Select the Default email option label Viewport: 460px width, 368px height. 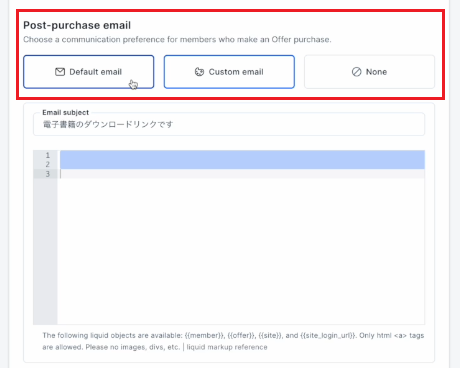95,72
